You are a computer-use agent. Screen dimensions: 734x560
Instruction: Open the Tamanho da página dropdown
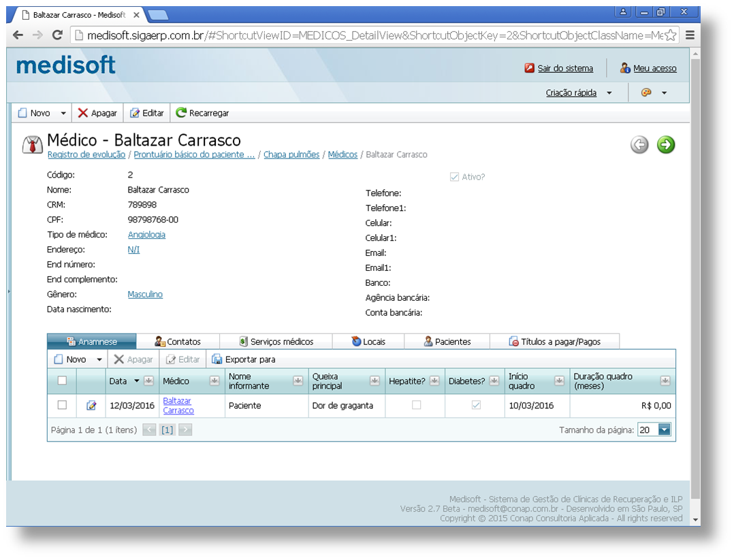click(x=665, y=429)
